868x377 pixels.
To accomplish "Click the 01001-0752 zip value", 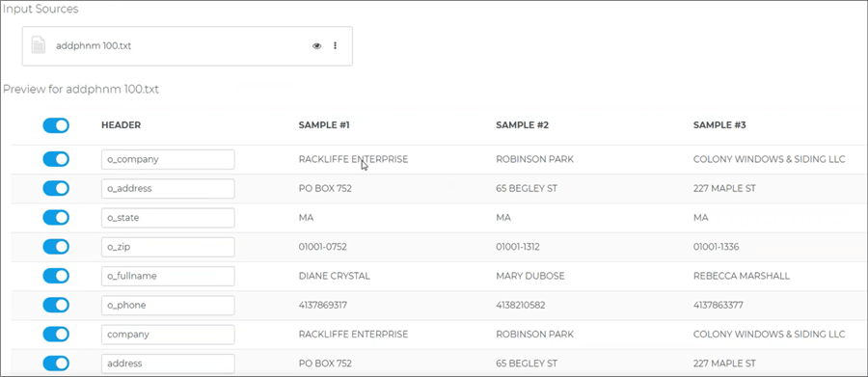I will click(x=323, y=246).
